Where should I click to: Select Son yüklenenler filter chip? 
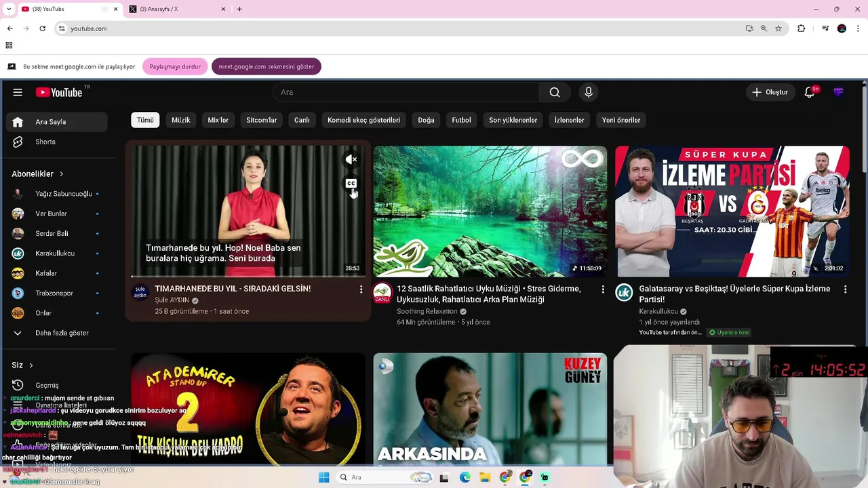[x=513, y=120]
